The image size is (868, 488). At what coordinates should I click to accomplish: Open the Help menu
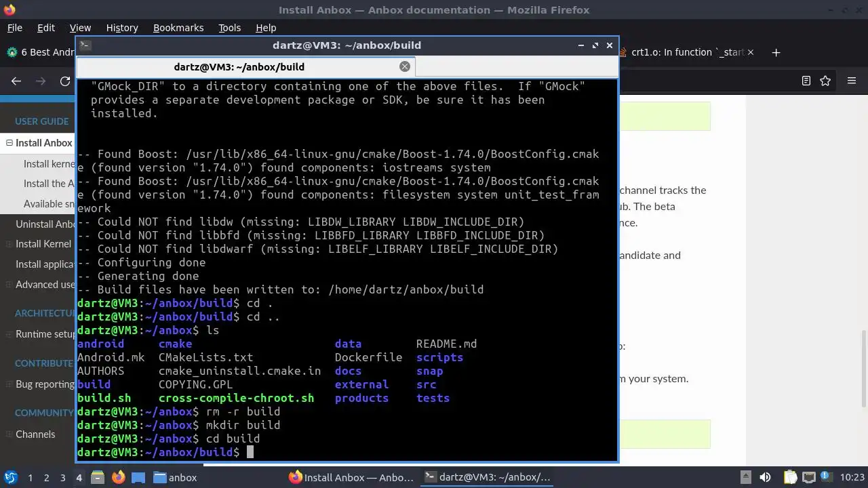point(266,28)
